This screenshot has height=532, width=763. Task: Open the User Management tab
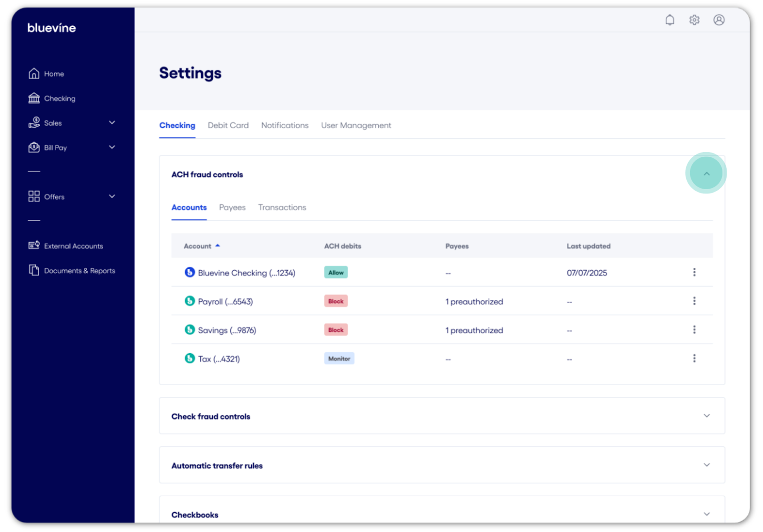[x=356, y=125]
